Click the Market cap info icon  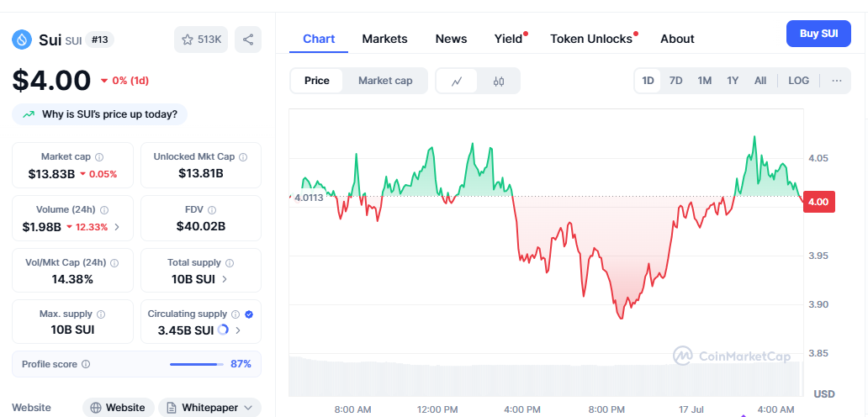99,156
